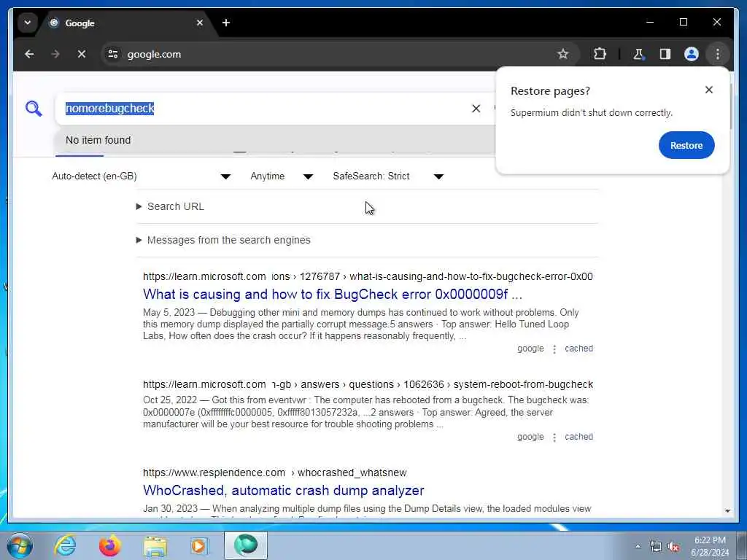Go forward to next page
The width and height of the screenshot is (747, 560).
(55, 54)
